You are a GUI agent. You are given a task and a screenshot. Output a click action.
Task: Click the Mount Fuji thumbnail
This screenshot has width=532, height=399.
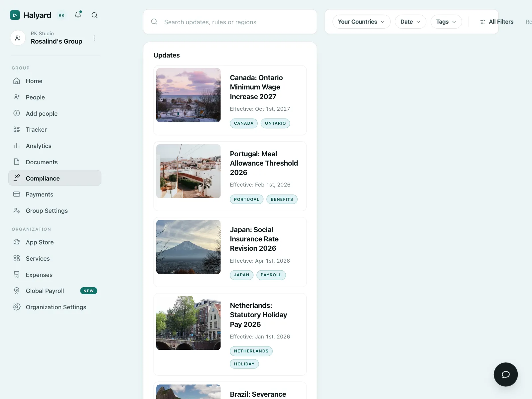(189, 247)
